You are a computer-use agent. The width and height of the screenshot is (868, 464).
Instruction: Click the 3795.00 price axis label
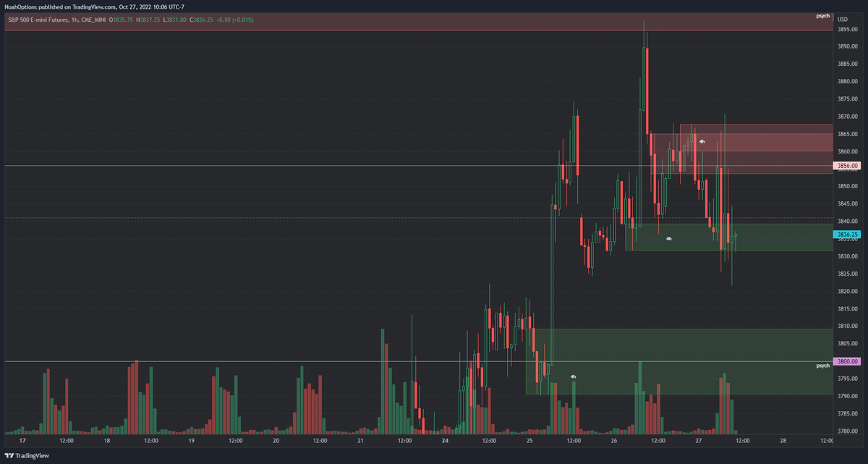(847, 379)
